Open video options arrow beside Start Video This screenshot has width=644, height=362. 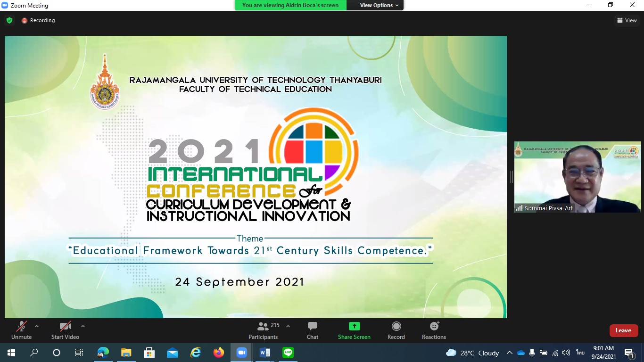(x=83, y=326)
